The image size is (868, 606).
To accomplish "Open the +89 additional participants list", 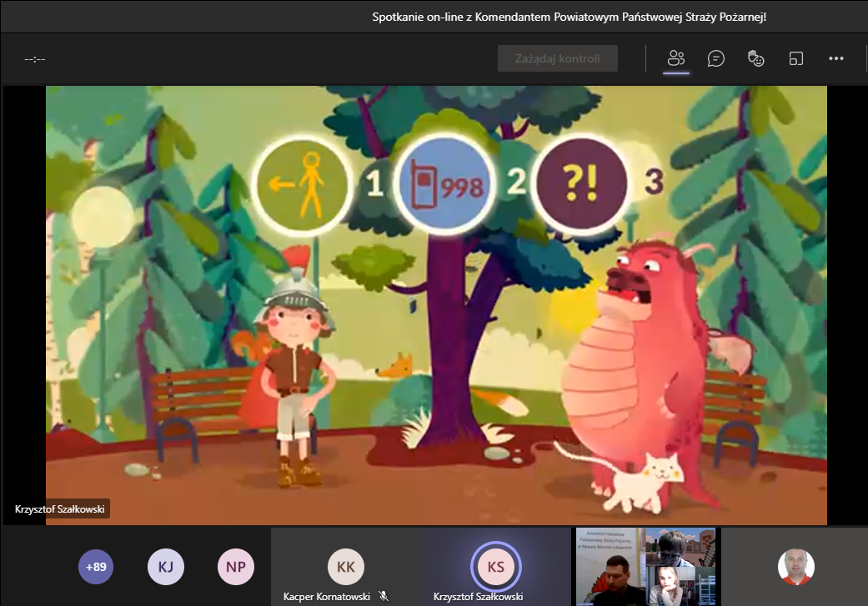I will tap(96, 567).
